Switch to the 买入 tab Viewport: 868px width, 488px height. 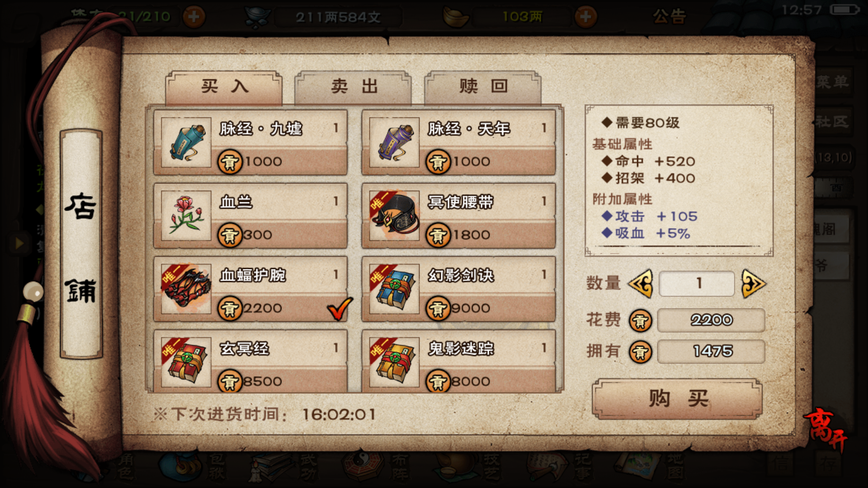(x=224, y=87)
